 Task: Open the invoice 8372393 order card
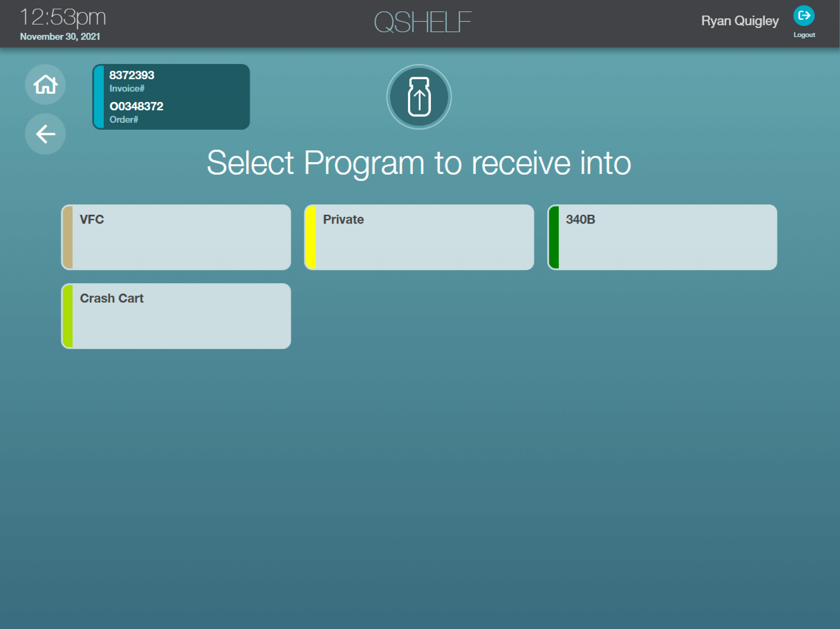click(x=171, y=97)
